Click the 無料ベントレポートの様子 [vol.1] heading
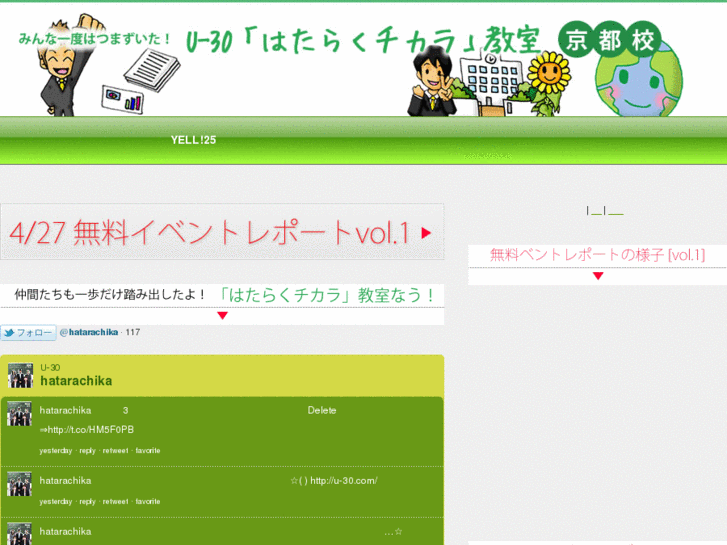This screenshot has height=545, width=727. click(x=597, y=255)
